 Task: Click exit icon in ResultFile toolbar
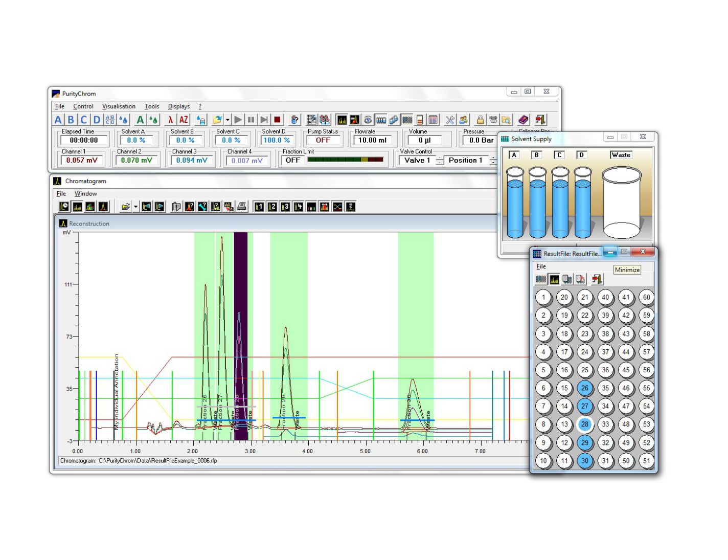click(x=597, y=279)
